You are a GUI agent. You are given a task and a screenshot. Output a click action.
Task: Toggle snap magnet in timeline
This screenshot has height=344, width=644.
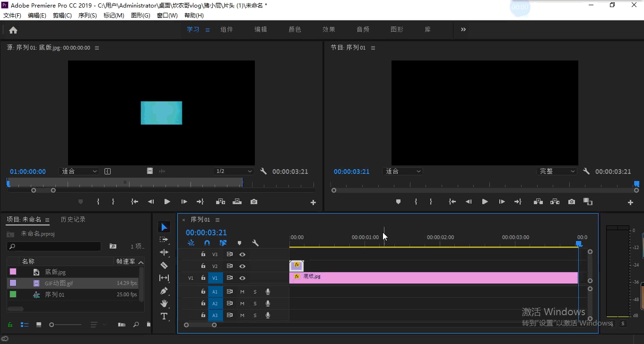click(207, 243)
